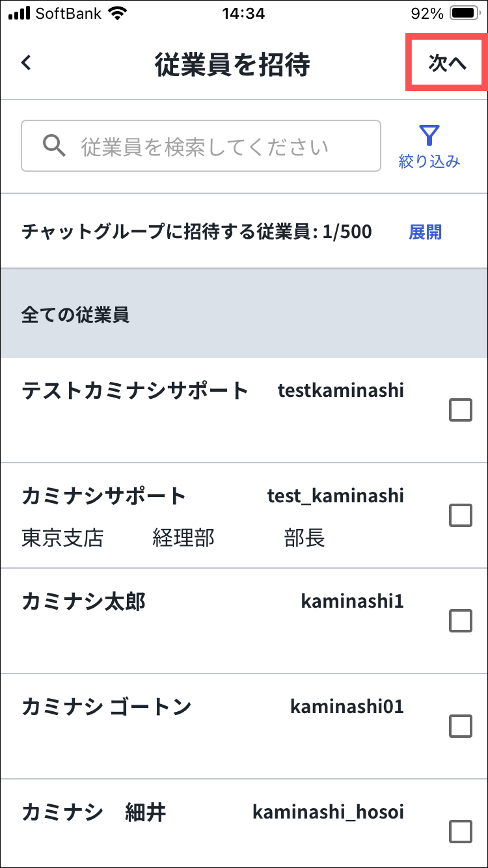This screenshot has height=868, width=488.
Task: Select the カミナシサポート employee checkbox
Action: tap(461, 516)
